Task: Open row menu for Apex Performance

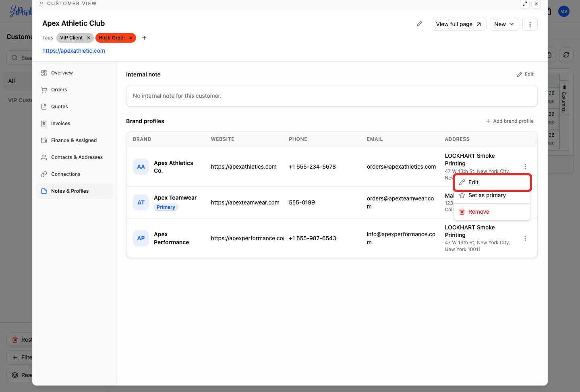Action: click(x=525, y=238)
